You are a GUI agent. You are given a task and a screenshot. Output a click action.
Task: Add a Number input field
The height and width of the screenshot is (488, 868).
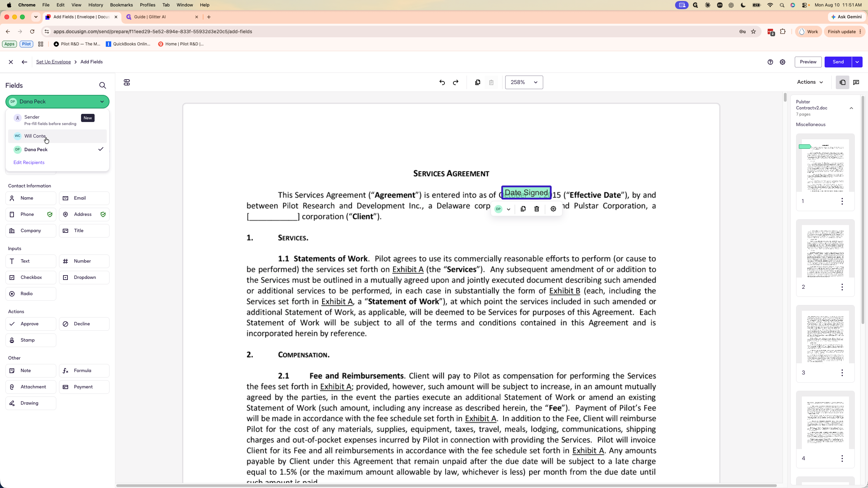tap(84, 261)
